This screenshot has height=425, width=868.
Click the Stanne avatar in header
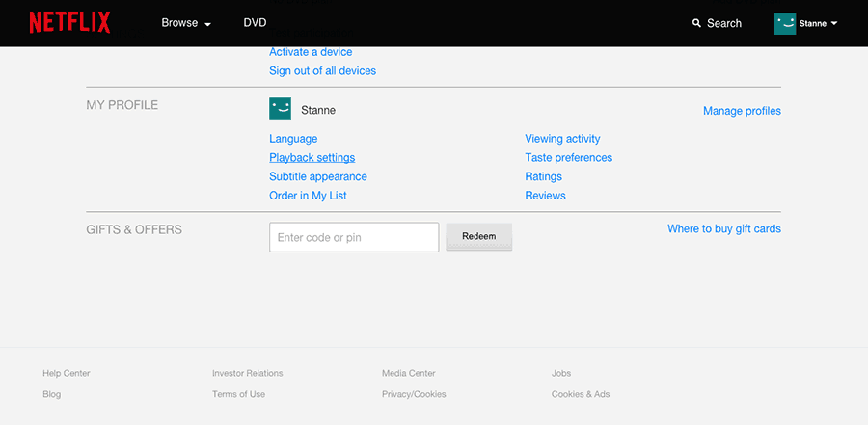(785, 23)
